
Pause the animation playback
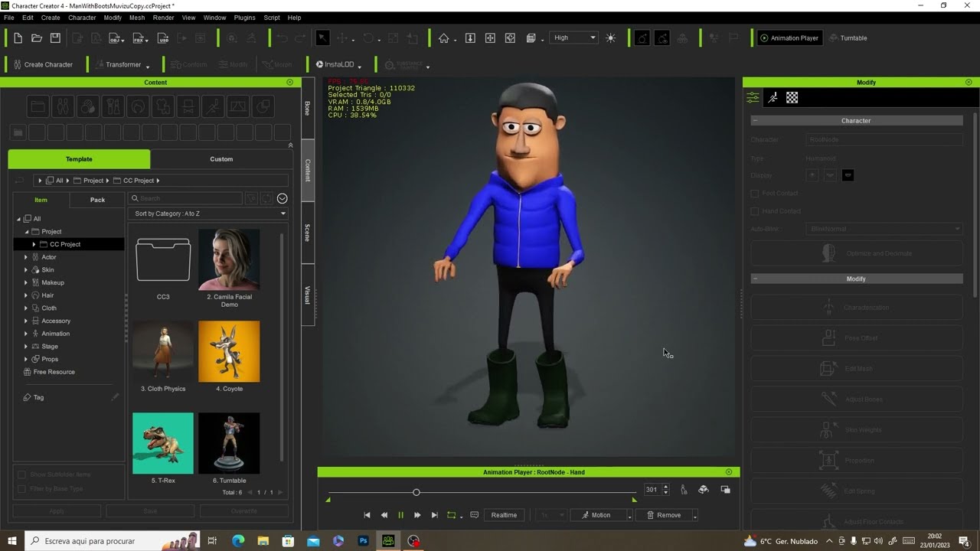pyautogui.click(x=400, y=515)
